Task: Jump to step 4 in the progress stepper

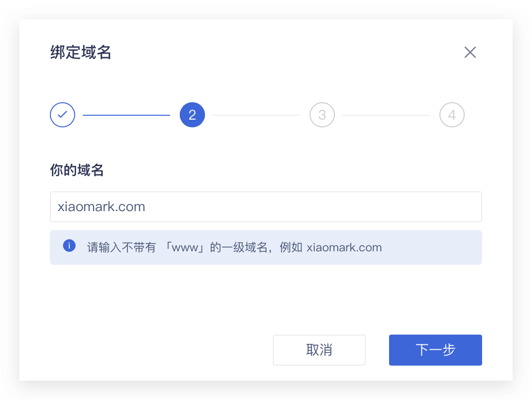Action: (x=452, y=115)
